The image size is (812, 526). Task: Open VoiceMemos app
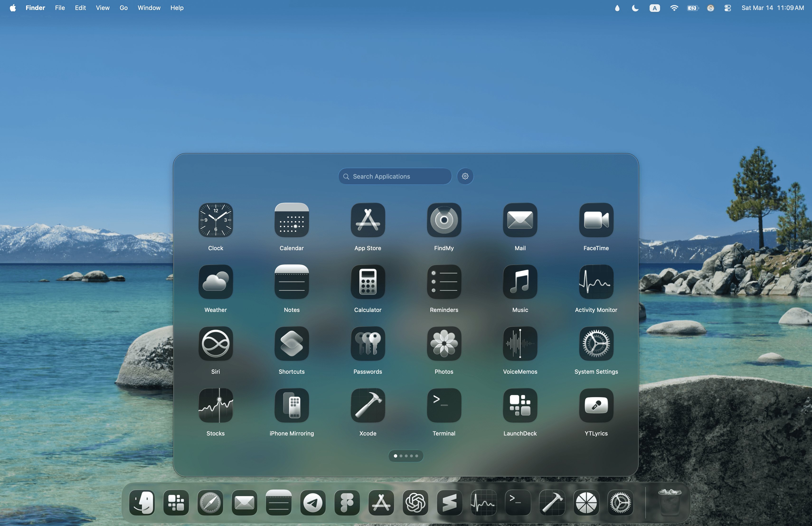click(520, 344)
